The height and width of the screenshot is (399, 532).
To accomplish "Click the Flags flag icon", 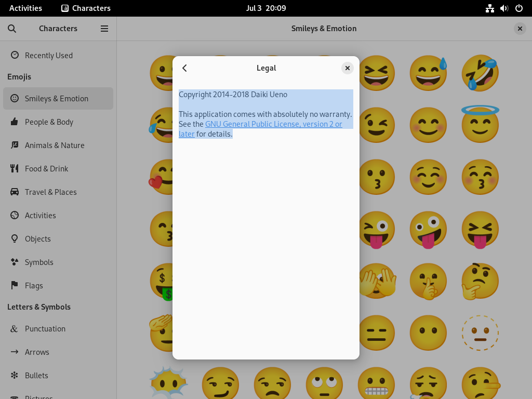I will tap(14, 285).
